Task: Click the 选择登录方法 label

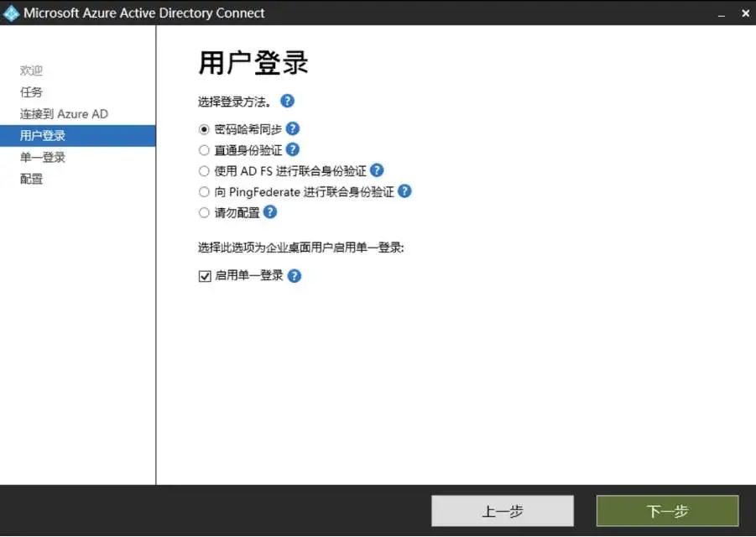Action: (235, 102)
